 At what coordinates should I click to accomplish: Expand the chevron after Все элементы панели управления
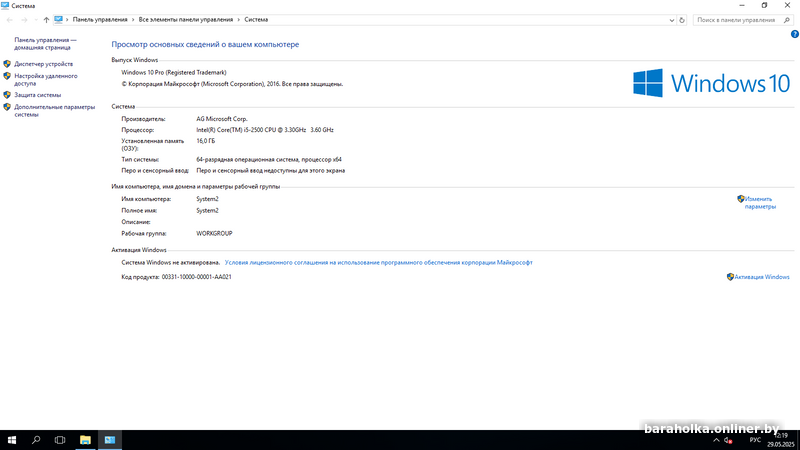(x=238, y=19)
